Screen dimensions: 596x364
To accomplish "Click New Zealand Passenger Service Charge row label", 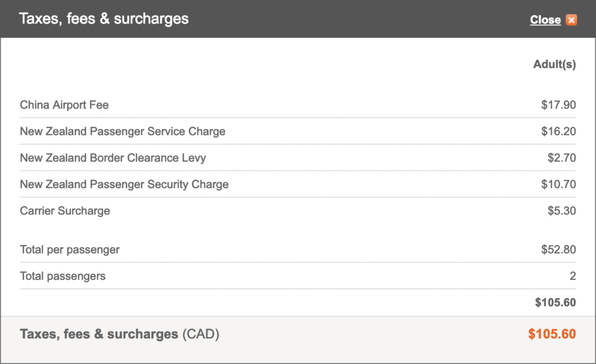I will tap(123, 131).
